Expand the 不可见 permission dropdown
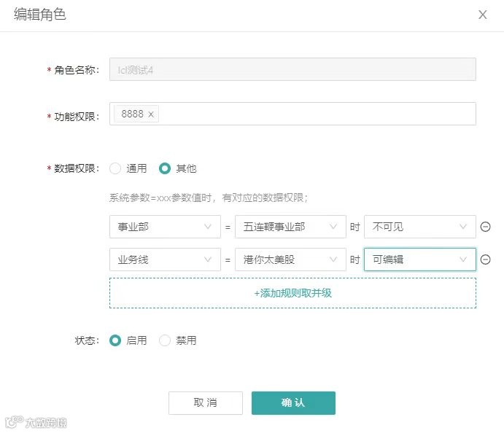 point(419,227)
